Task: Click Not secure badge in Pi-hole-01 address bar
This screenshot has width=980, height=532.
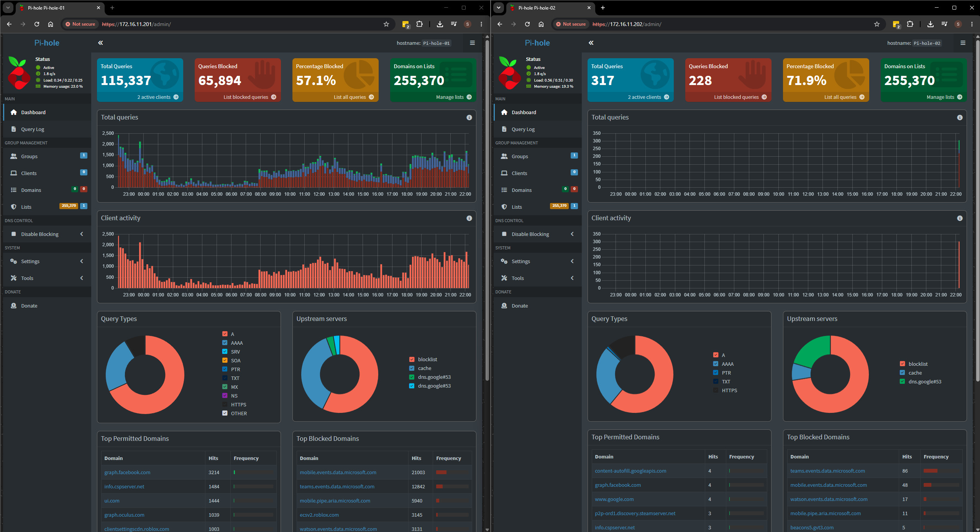Action: pyautogui.click(x=80, y=24)
